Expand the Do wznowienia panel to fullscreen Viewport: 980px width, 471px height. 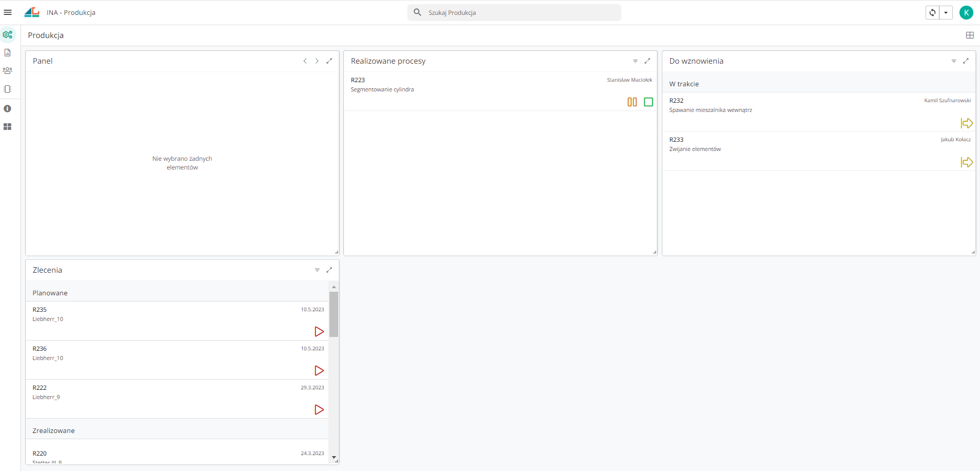point(966,61)
